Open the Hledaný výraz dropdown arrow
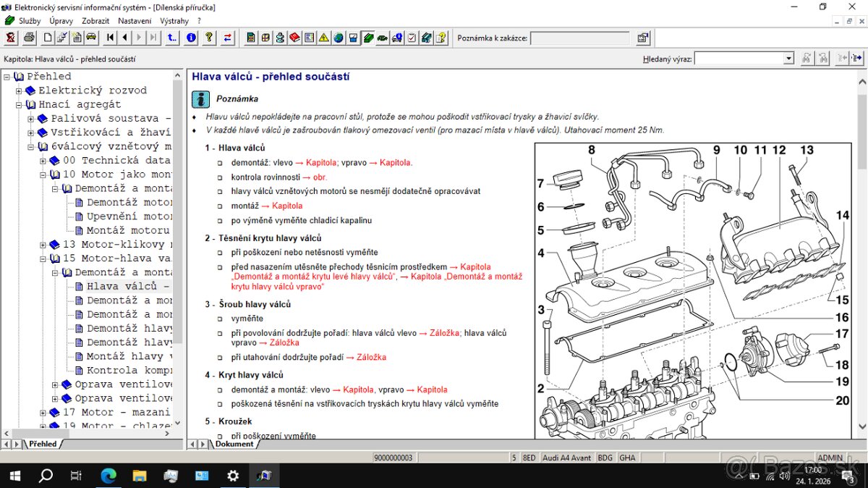Screen dimensions: 868x488 [x=788, y=59]
